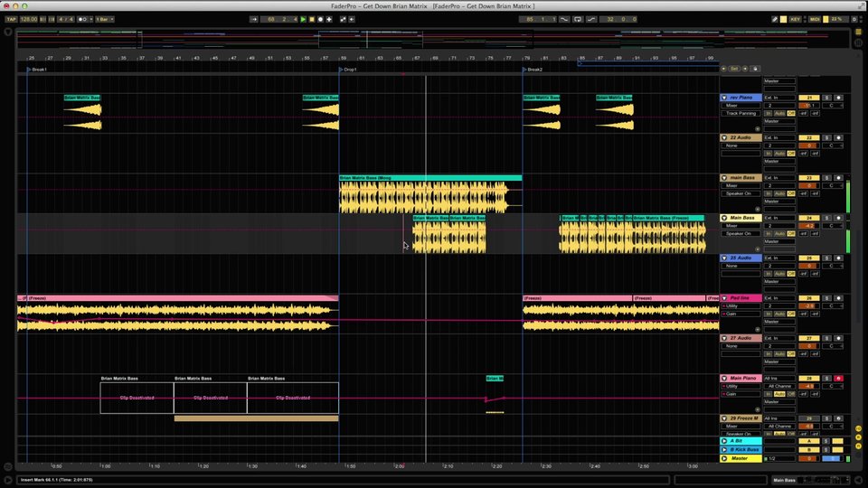Click the TAP tempo button
868x488 pixels.
coord(11,19)
